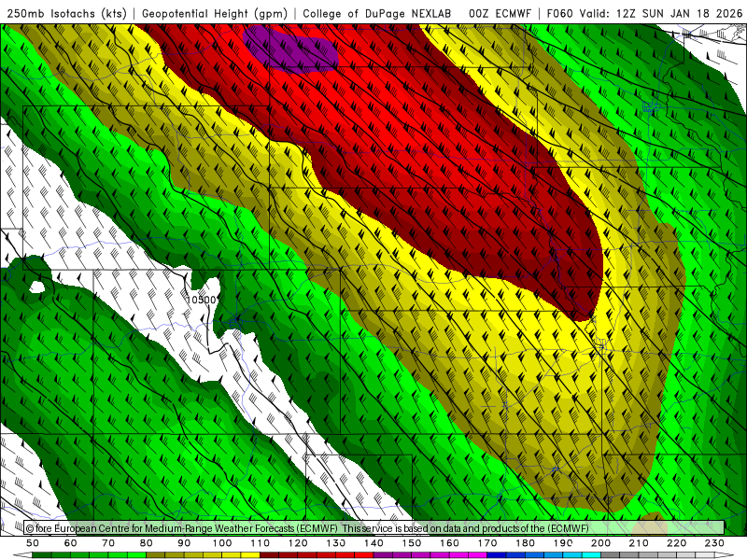Screen dimensions: 747x560
Task: Click the "80" color scale label
Action: [147, 543]
